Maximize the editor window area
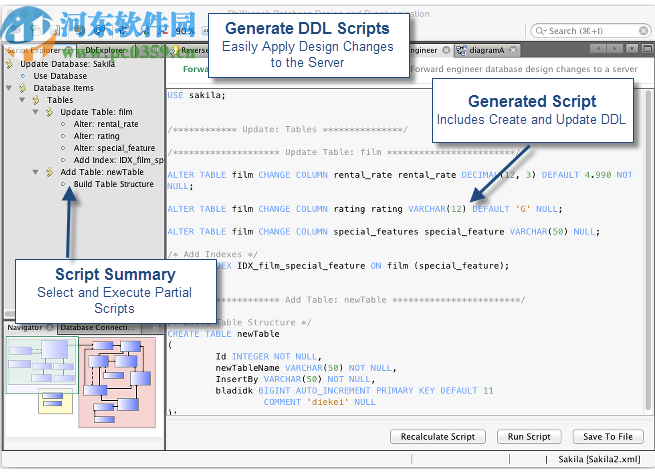The image size is (655, 472). (647, 49)
